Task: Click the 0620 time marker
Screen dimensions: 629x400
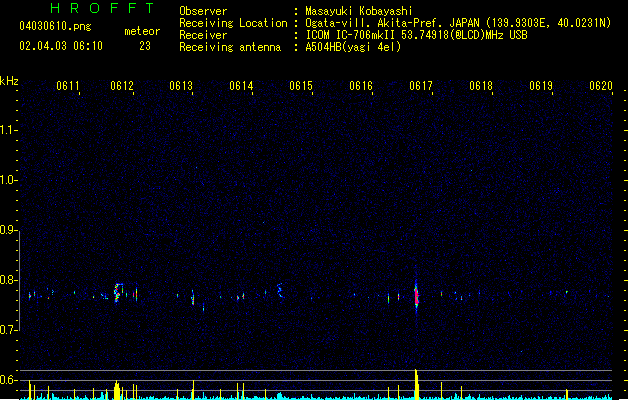Action: tap(601, 85)
